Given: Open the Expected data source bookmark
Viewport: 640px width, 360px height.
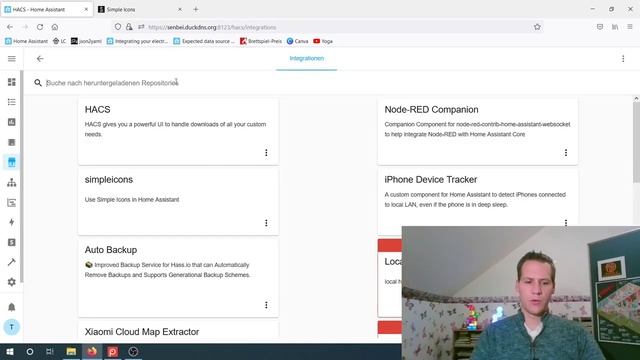Looking at the screenshot, I should [204, 41].
